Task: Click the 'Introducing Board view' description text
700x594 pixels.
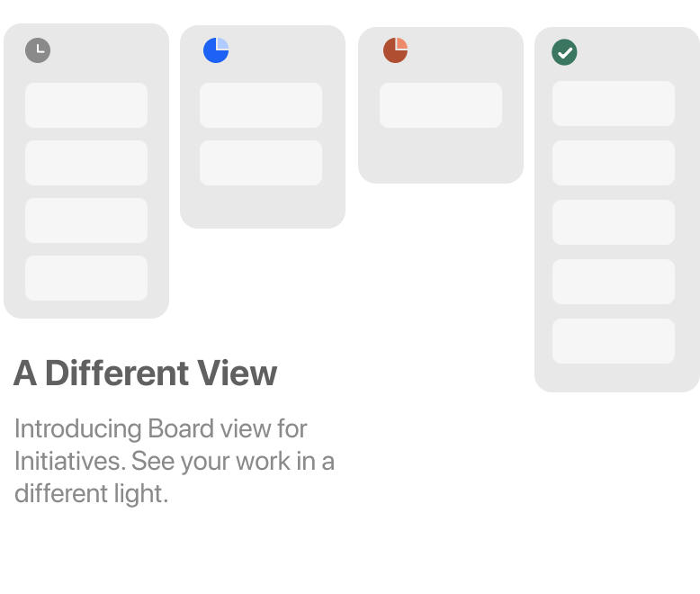Action: tap(175, 461)
